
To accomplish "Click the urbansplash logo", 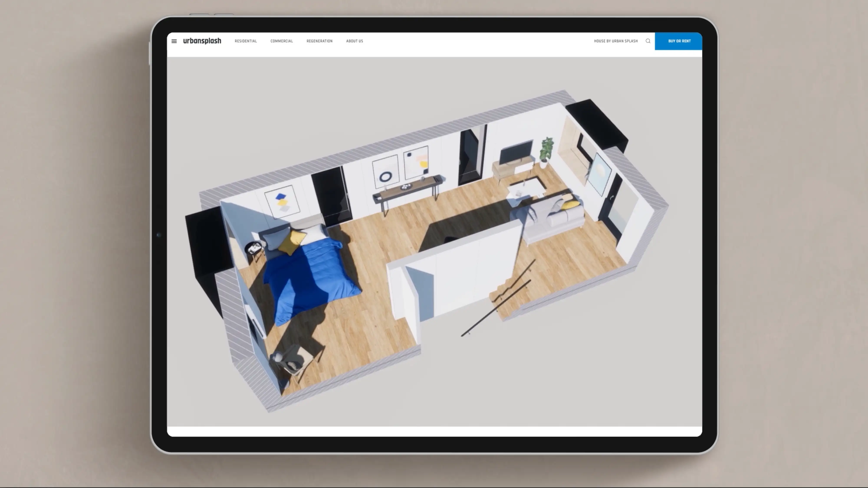I will pos(202,41).
